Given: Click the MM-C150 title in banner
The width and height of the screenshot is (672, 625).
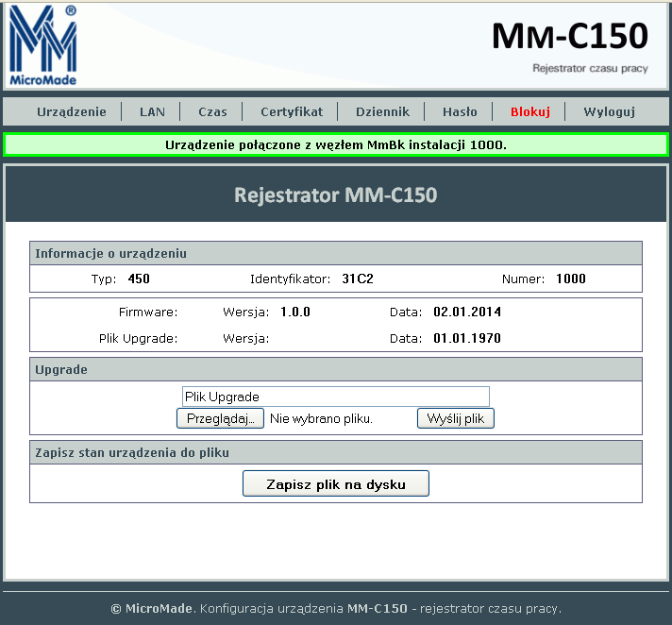Looking at the screenshot, I should pos(569,37).
